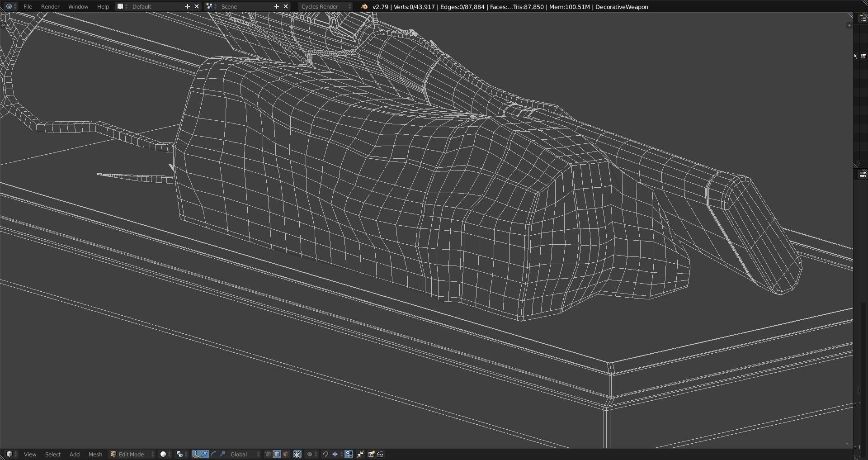Click the Blender logo icon
868x460 pixels.
(x=364, y=6)
